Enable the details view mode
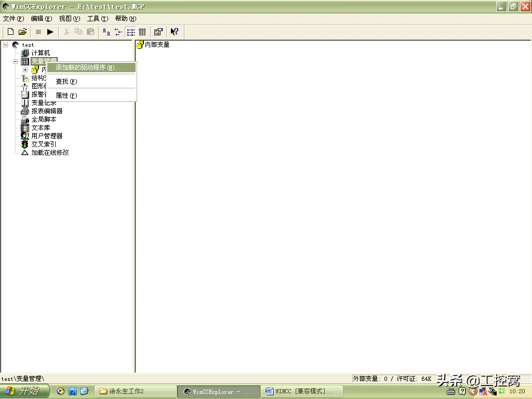532x399 pixels. 142,32
